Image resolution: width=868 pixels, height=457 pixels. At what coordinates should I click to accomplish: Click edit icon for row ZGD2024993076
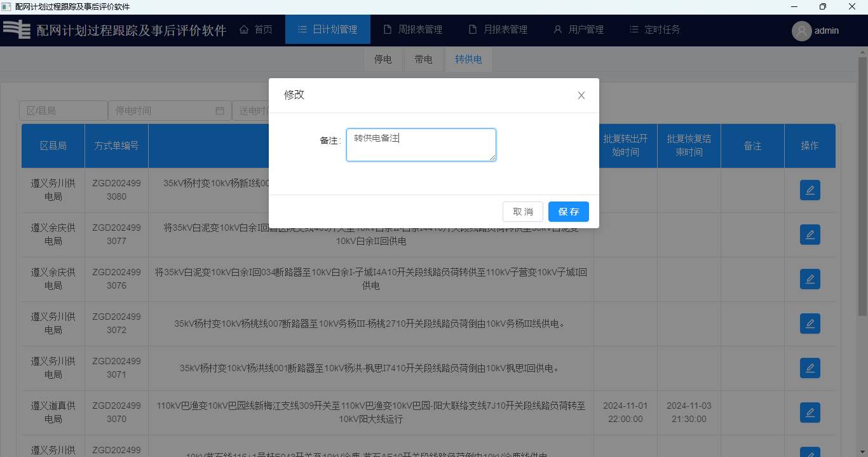[x=810, y=279]
